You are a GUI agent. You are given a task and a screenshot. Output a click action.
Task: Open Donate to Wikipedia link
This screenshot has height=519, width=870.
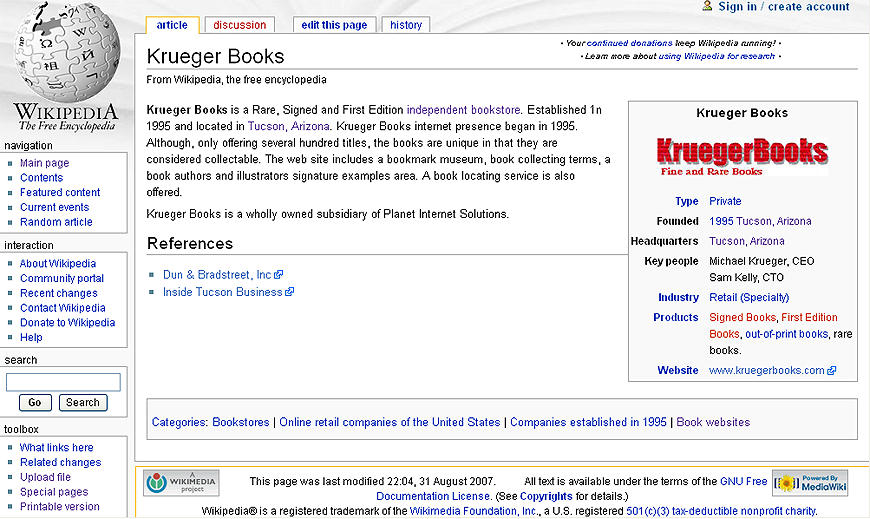(x=67, y=323)
